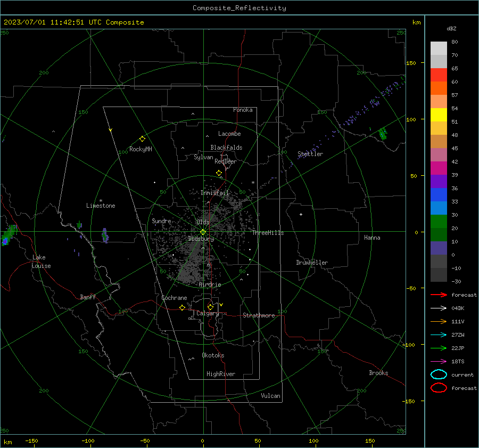The width and height of the screenshot is (479, 448).
Task: Click yellow diamond marker beside RockyMH
Action: [142, 139]
